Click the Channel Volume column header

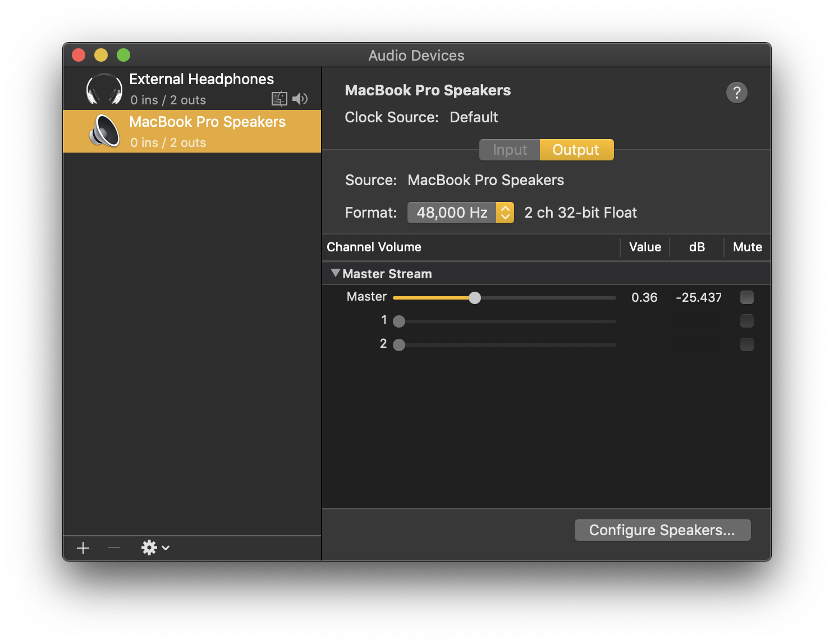pos(374,247)
